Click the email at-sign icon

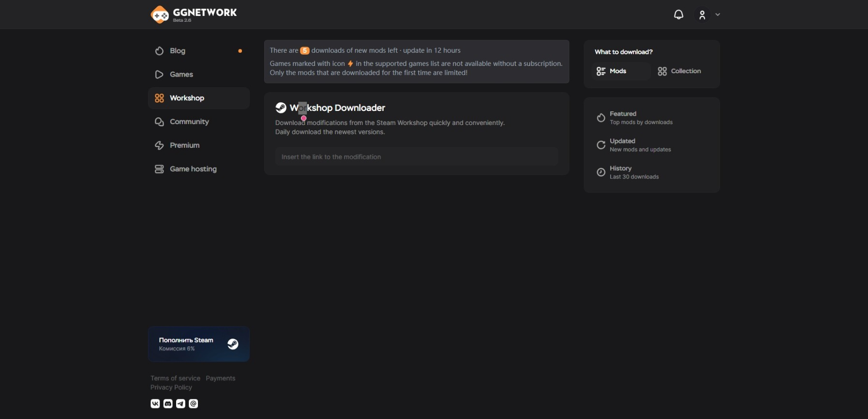(194, 403)
